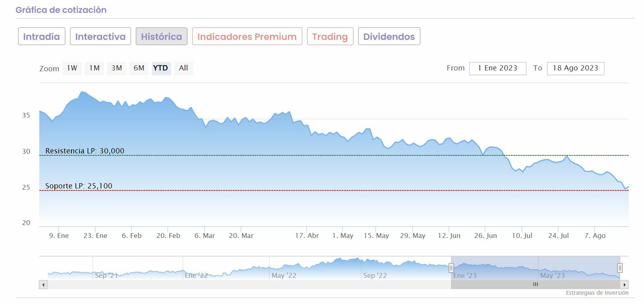Click the To date field
The width and height of the screenshot is (644, 304).
[x=575, y=68]
